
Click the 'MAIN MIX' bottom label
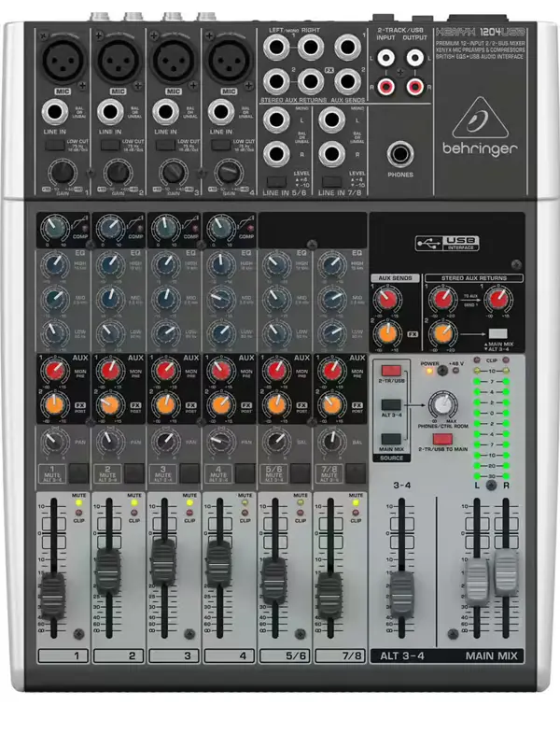click(x=492, y=655)
